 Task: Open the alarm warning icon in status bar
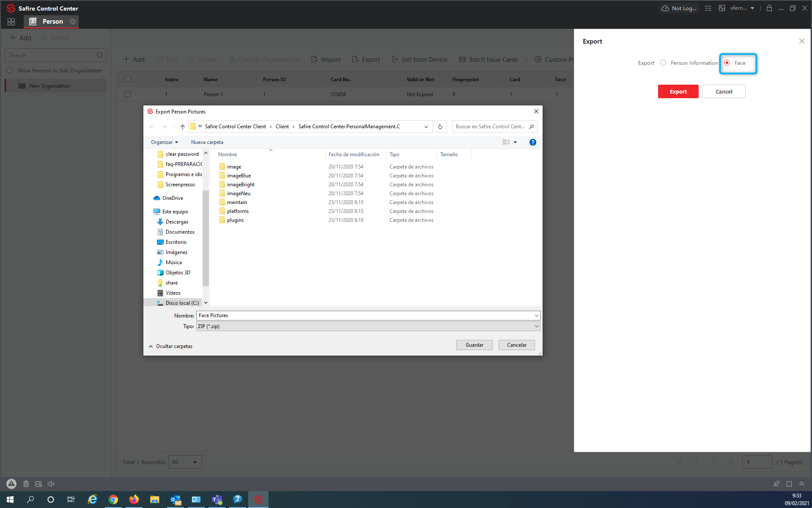click(x=11, y=483)
